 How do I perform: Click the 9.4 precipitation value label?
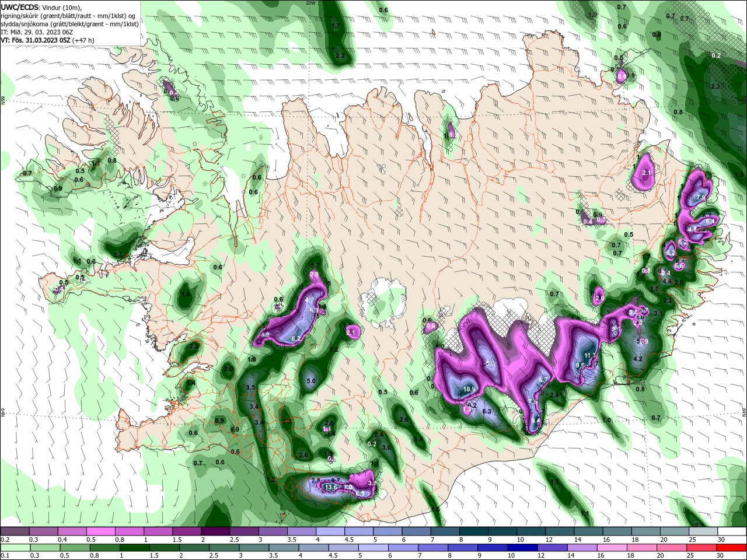point(536,421)
